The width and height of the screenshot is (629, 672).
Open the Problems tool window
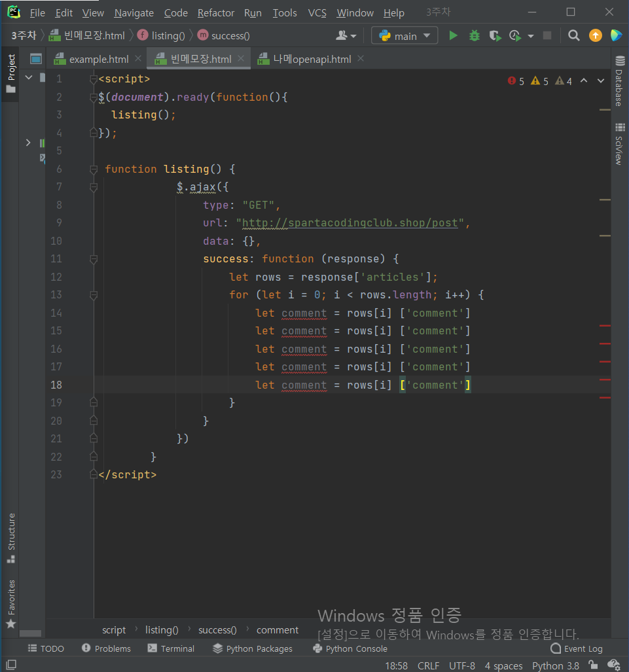(106, 648)
